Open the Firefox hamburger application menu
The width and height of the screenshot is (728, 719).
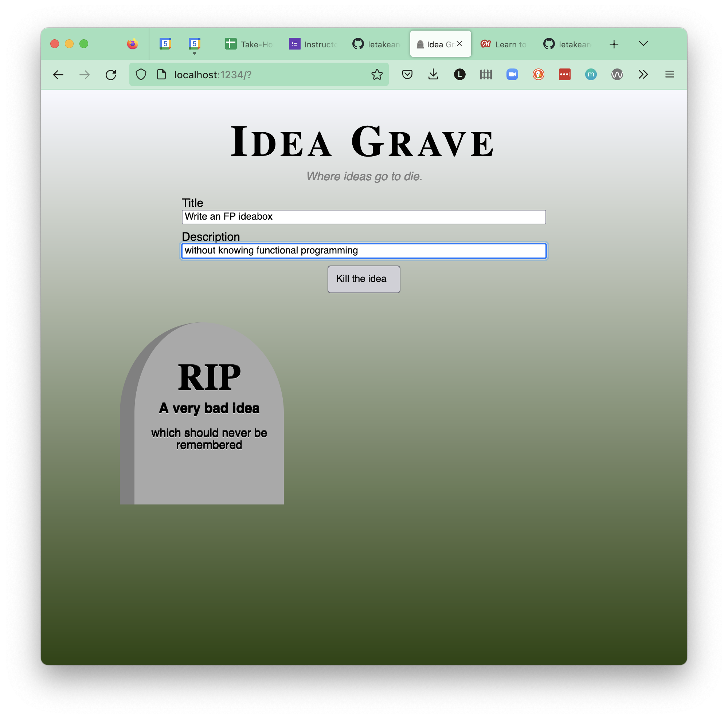669,75
